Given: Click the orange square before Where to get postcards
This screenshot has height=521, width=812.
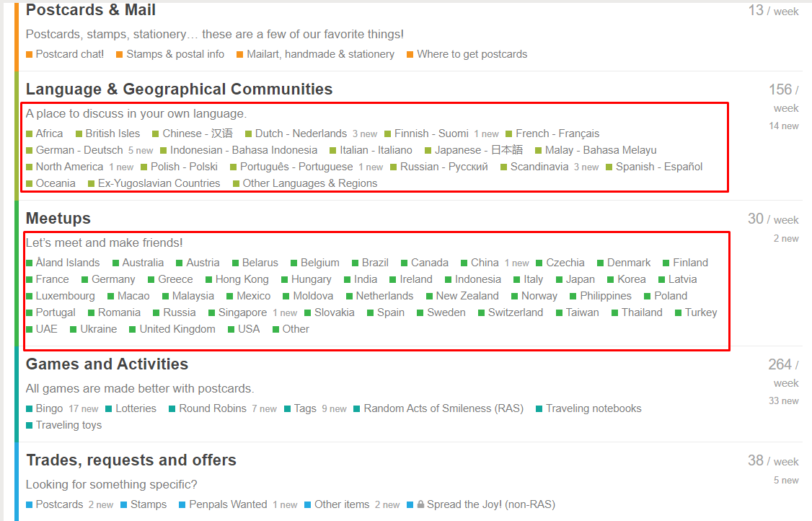Looking at the screenshot, I should click(x=410, y=54).
